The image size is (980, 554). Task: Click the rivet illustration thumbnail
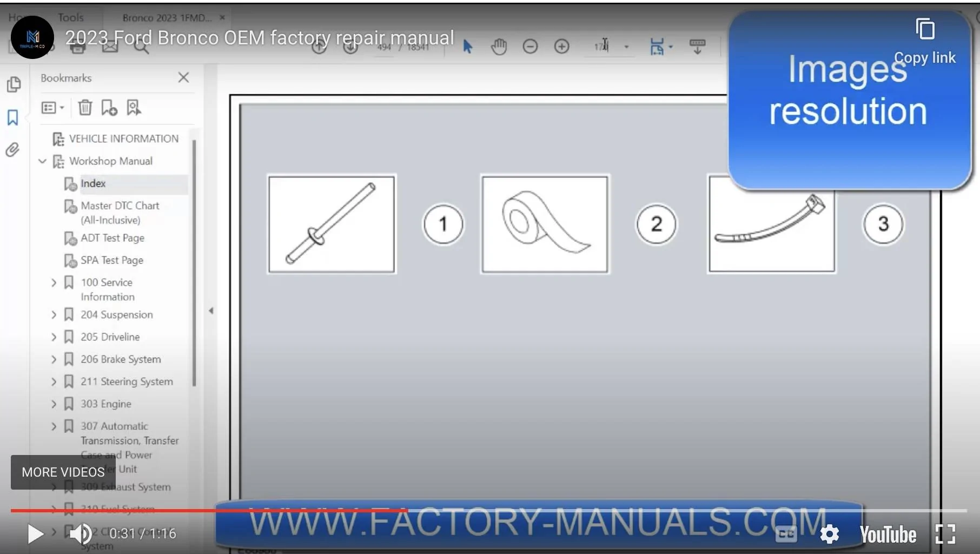coord(332,223)
